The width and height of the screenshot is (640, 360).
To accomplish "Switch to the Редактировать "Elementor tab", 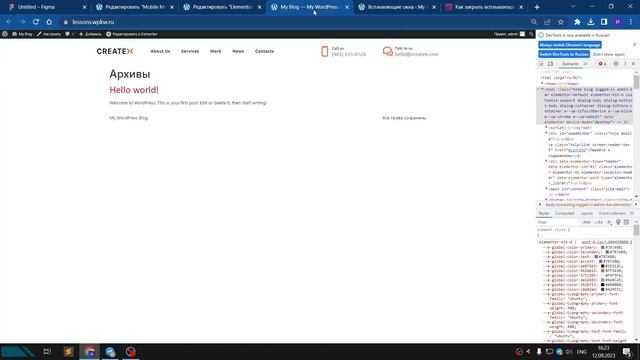I will tap(222, 7).
